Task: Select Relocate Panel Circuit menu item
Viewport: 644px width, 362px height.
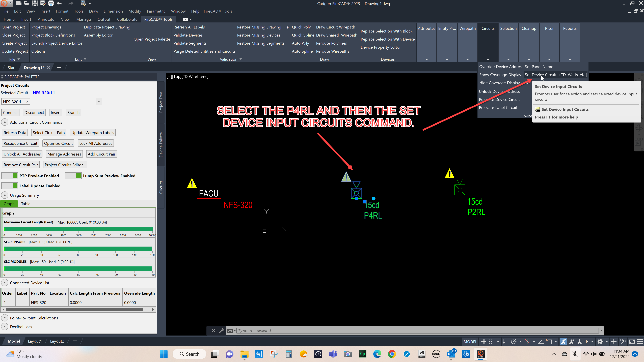Action: point(498,107)
